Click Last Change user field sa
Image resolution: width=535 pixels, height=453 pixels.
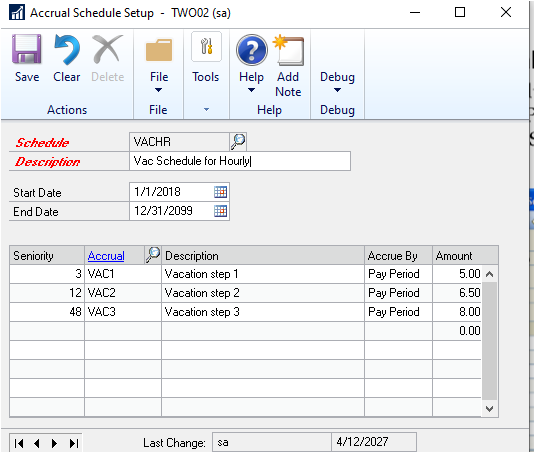[272, 442]
